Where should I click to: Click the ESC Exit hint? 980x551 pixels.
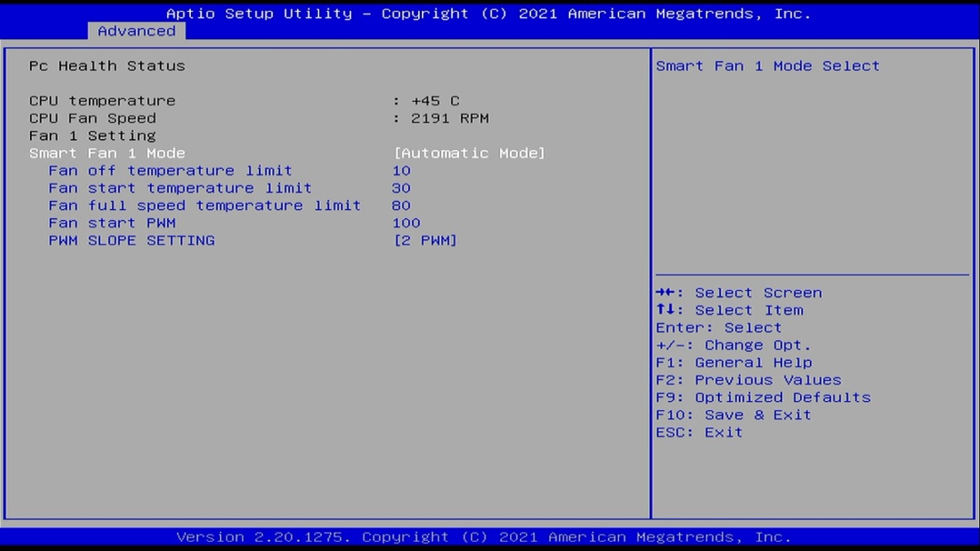(699, 433)
